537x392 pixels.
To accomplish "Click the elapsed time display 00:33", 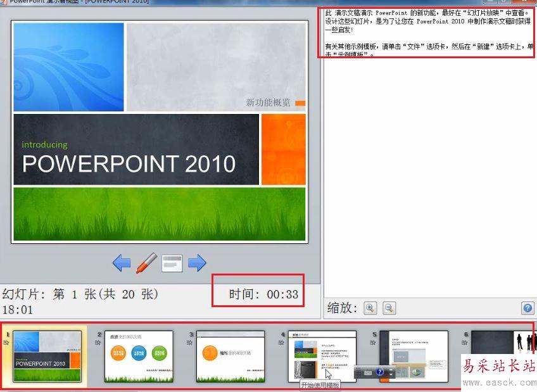I will 263,294.
